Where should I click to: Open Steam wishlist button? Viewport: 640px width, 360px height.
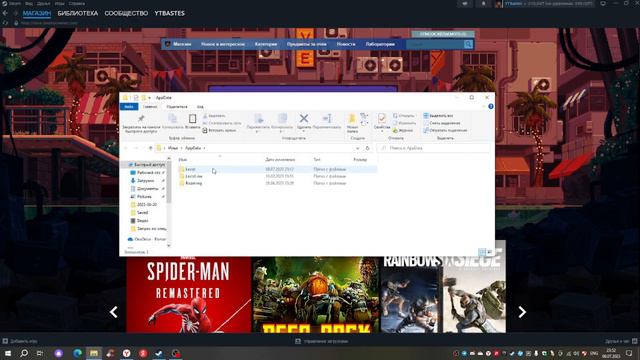(x=443, y=34)
